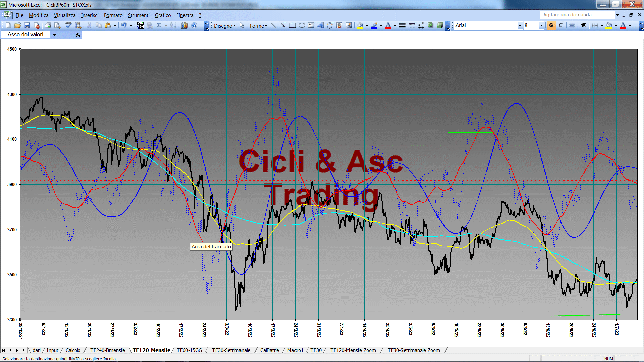Save the workbook with the floppy disk icon
Screen dimensions: 644x362
pos(27,25)
